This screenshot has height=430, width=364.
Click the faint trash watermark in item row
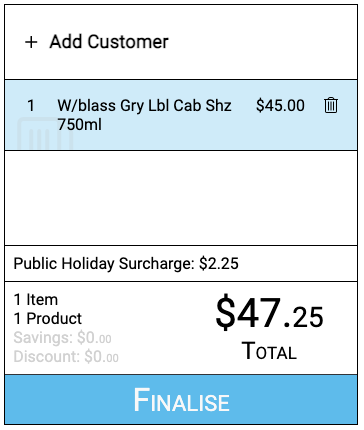(45, 133)
